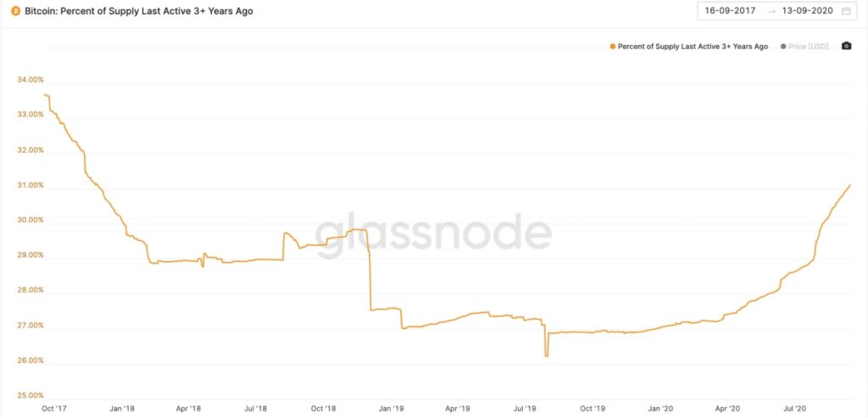Click the Bitcoin logo icon
This screenshot has height=418, width=868.
click(x=15, y=12)
